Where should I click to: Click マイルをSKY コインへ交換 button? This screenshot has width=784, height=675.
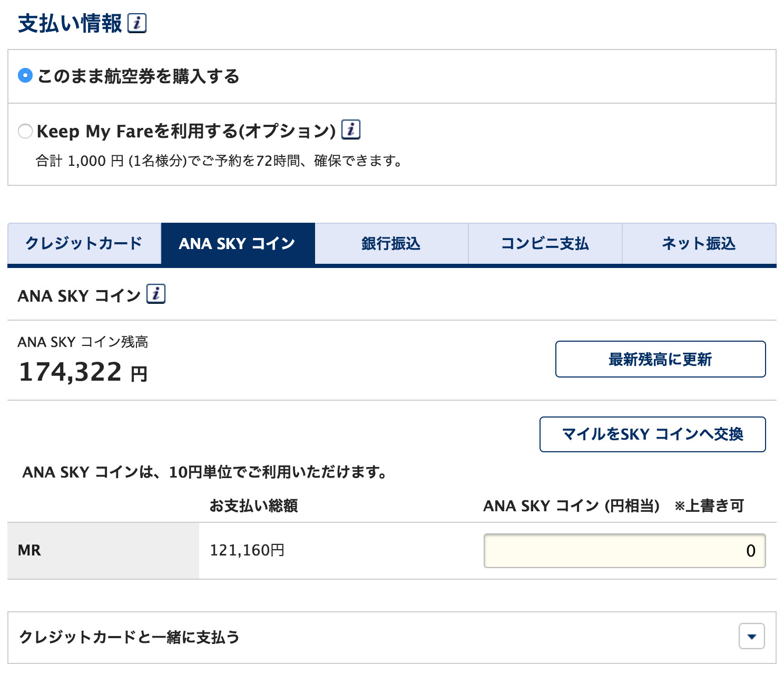652,434
